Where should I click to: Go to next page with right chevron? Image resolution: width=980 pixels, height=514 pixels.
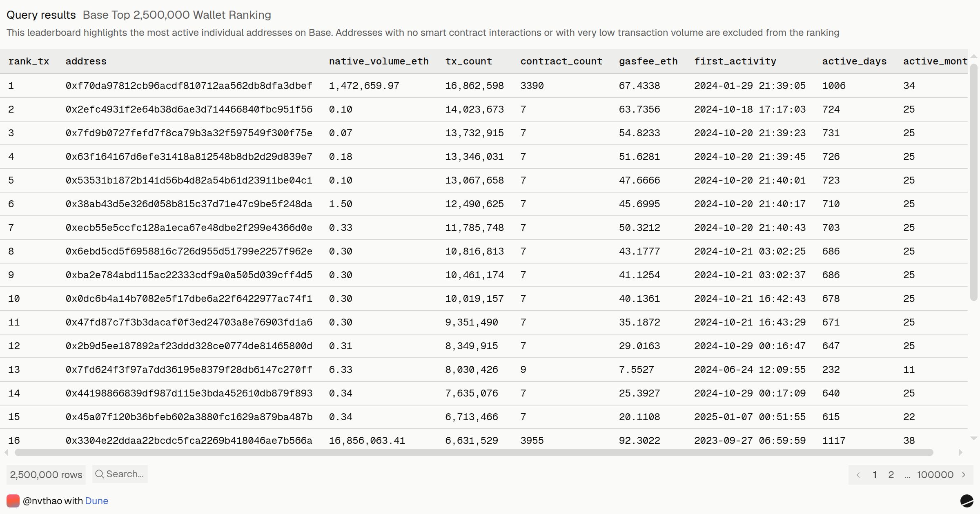964,475
